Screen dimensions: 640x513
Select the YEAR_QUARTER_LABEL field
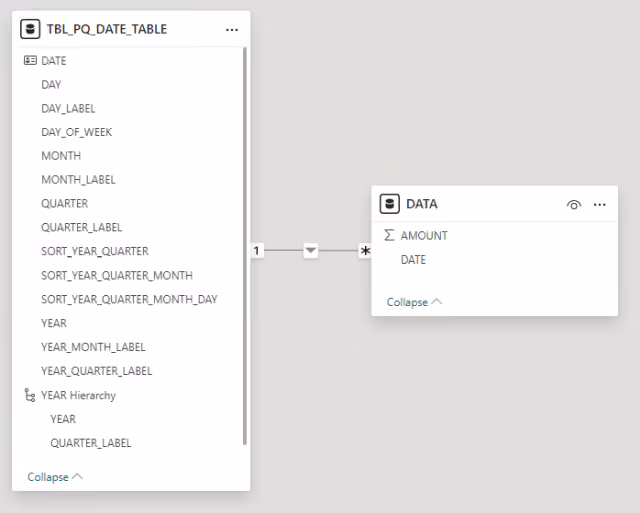[x=96, y=371]
